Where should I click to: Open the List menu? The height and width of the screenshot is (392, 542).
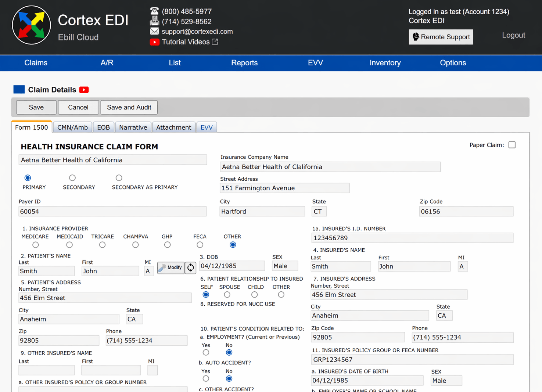(175, 63)
